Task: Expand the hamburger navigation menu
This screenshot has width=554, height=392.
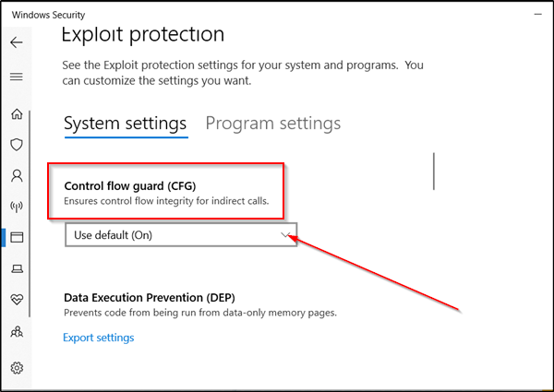Action: pos(17,77)
